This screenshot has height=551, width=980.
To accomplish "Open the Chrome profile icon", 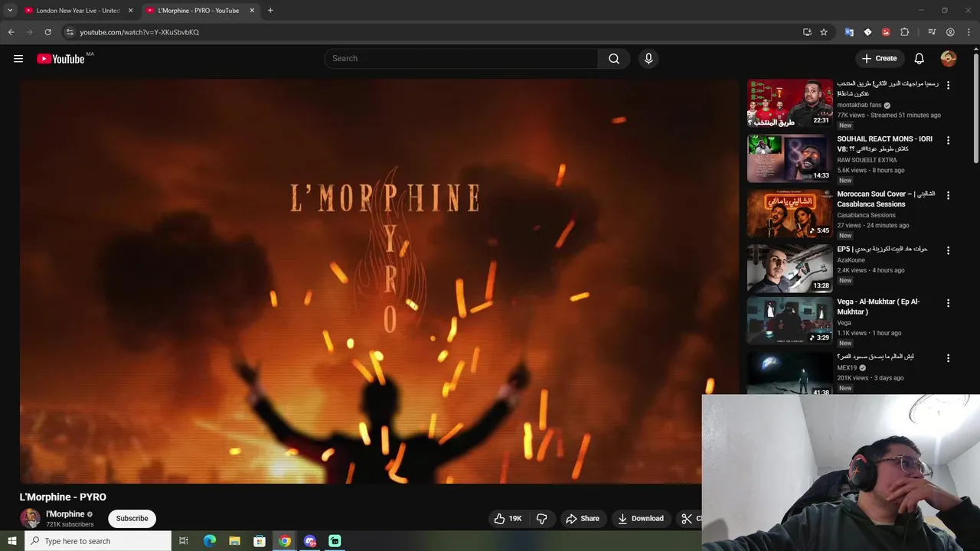I will [950, 32].
